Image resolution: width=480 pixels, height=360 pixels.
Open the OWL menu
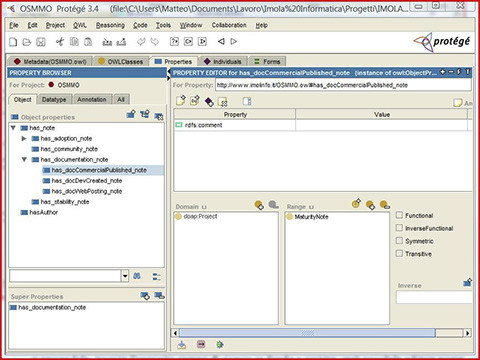click(x=80, y=25)
